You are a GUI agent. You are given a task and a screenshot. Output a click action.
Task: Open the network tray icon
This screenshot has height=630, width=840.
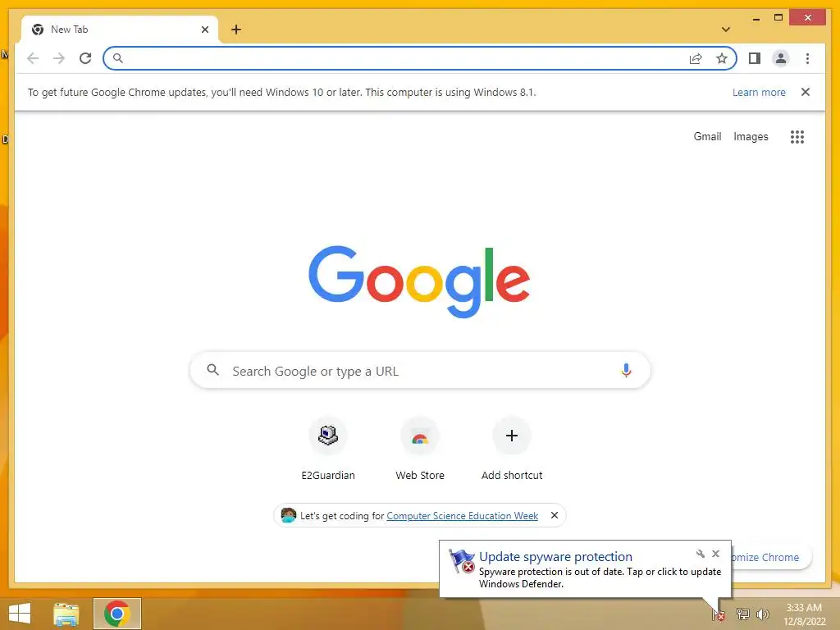[x=742, y=614]
